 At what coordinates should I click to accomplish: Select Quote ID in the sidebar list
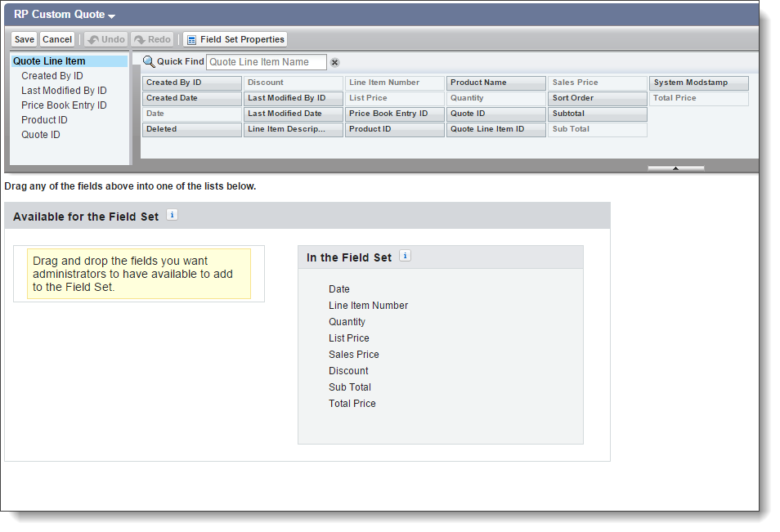[x=41, y=135]
